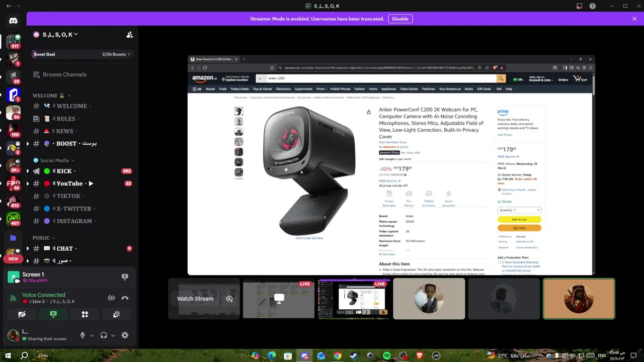The width and height of the screenshot is (644, 362).
Task: Disable Streamer Mode from the banner
Action: click(x=400, y=19)
